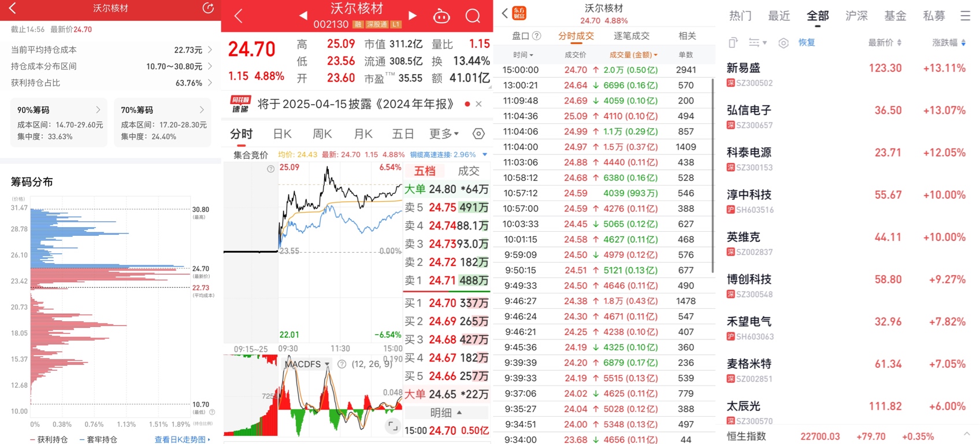Screen dimensions: 980x444
Task: Click the 融 margin tag next to 002130
Action: click(x=358, y=24)
